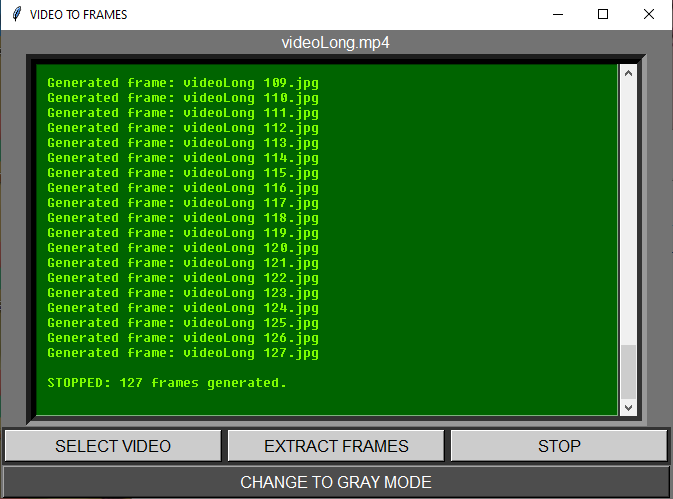Click the log line for videoLong 113.jpg

coord(183,143)
